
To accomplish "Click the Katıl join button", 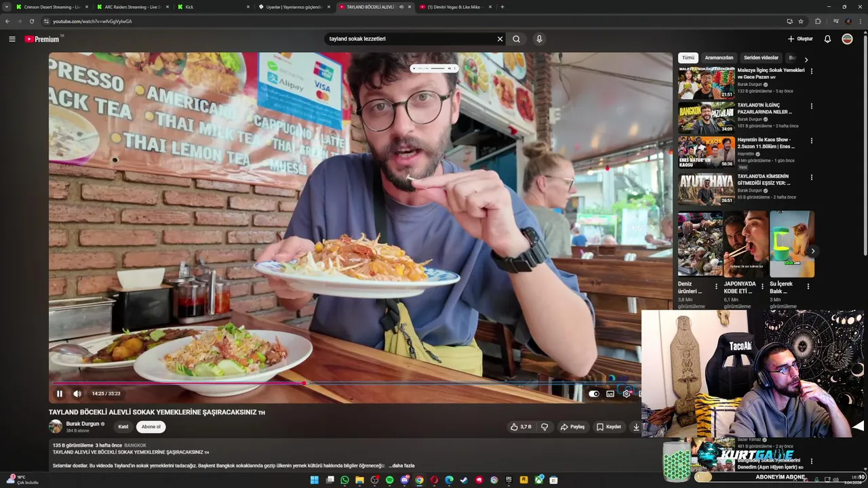I will click(x=123, y=427).
